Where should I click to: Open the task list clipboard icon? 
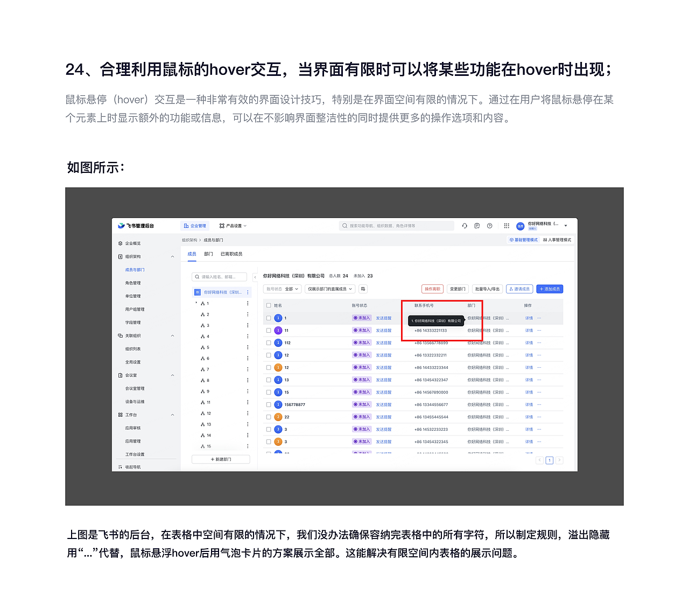(477, 226)
